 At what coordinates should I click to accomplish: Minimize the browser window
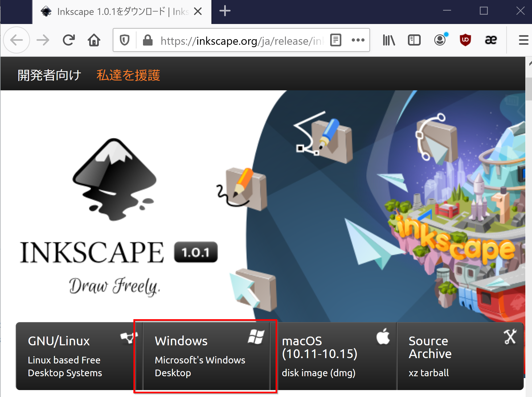click(447, 11)
